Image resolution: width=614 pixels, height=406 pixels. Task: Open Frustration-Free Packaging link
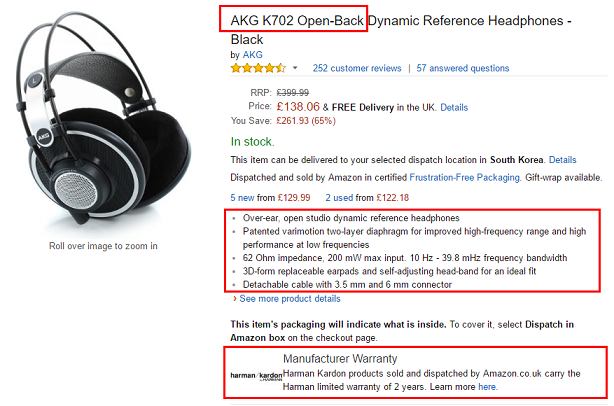click(x=464, y=177)
